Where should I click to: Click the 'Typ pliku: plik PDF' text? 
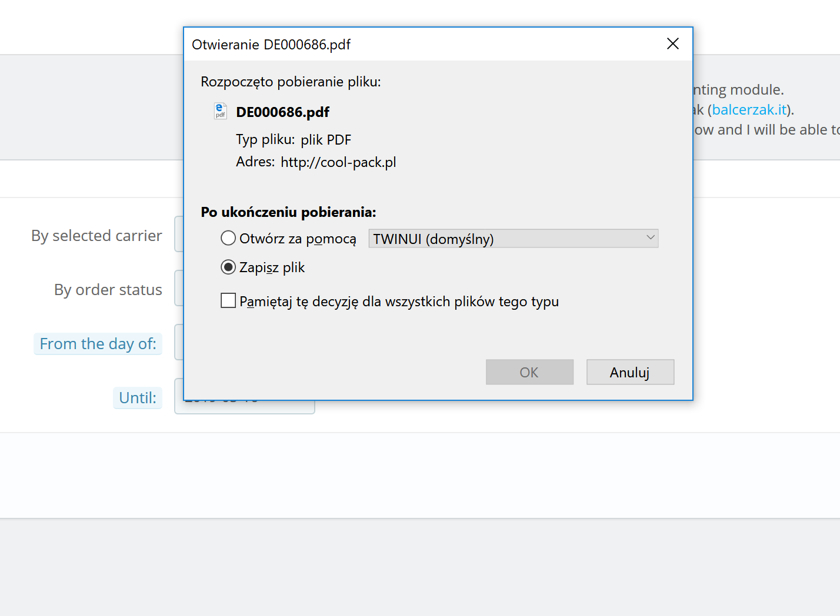pos(294,140)
